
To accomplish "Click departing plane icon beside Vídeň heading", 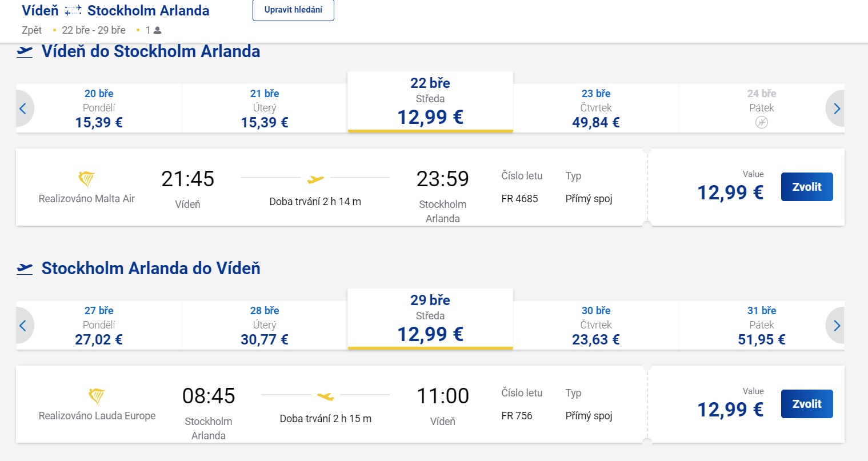I will point(25,52).
